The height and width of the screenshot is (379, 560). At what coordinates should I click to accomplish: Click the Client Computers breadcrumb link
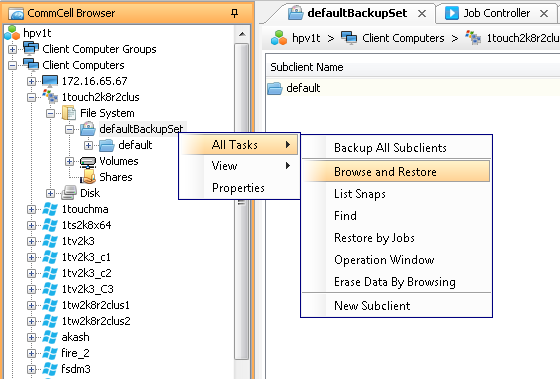(x=403, y=38)
